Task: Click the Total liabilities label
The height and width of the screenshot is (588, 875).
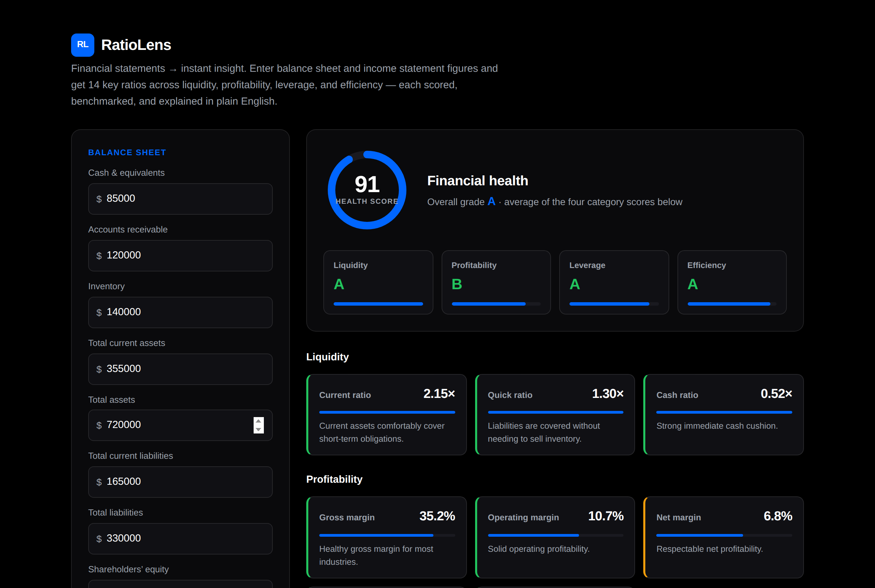Action: point(116,513)
